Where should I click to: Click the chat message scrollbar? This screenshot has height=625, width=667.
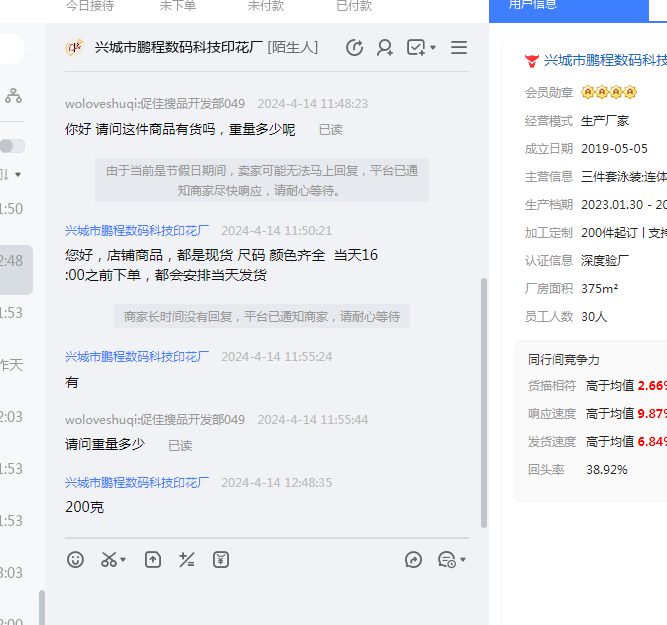[x=484, y=400]
